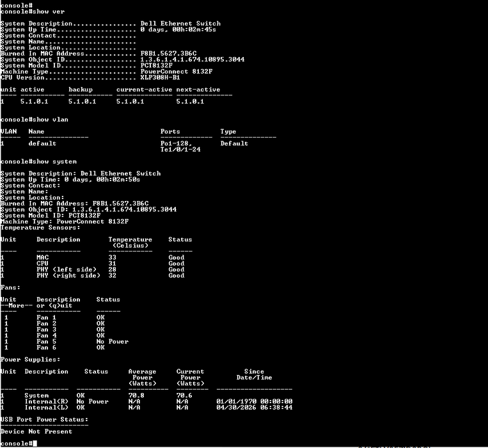This screenshot has height=448, width=488.
Task: Select the 'Fan 6' row
Action: (55, 348)
